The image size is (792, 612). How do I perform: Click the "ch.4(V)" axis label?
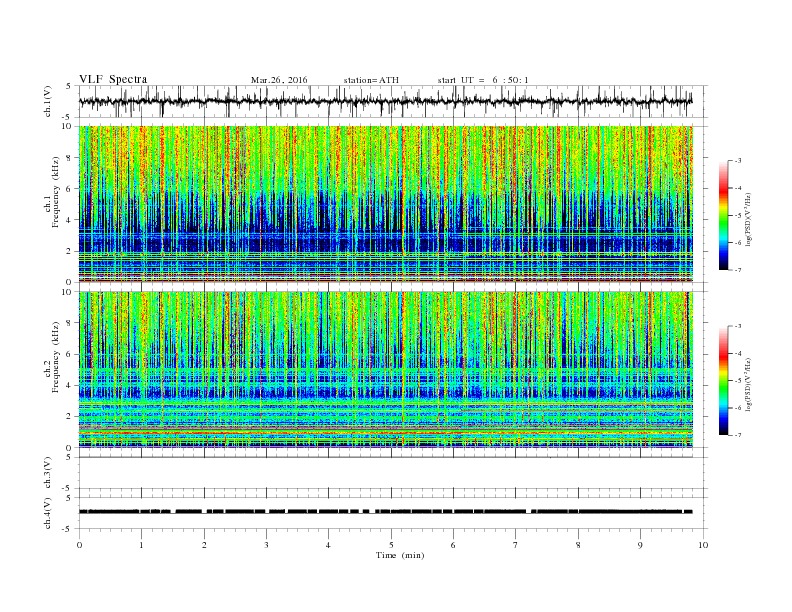(x=48, y=513)
